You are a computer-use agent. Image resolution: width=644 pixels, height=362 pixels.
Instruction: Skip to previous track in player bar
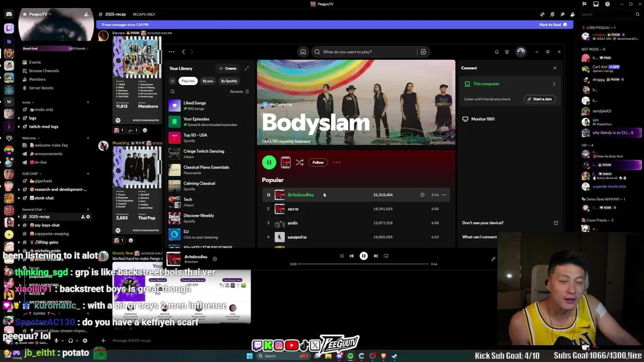click(352, 256)
